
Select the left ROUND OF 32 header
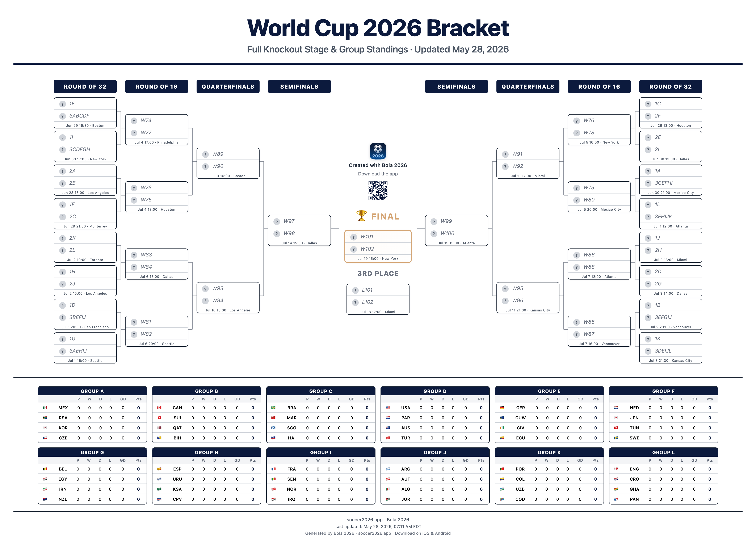tap(85, 87)
